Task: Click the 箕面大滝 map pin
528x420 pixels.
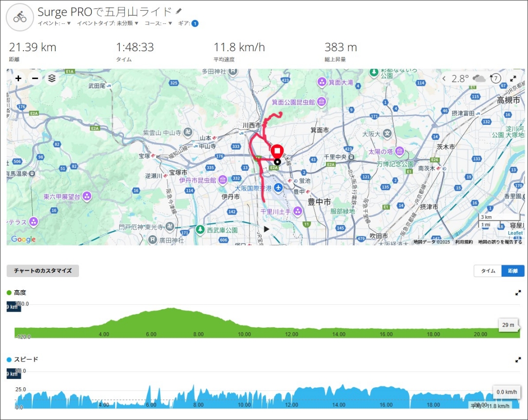Action: 322,81
